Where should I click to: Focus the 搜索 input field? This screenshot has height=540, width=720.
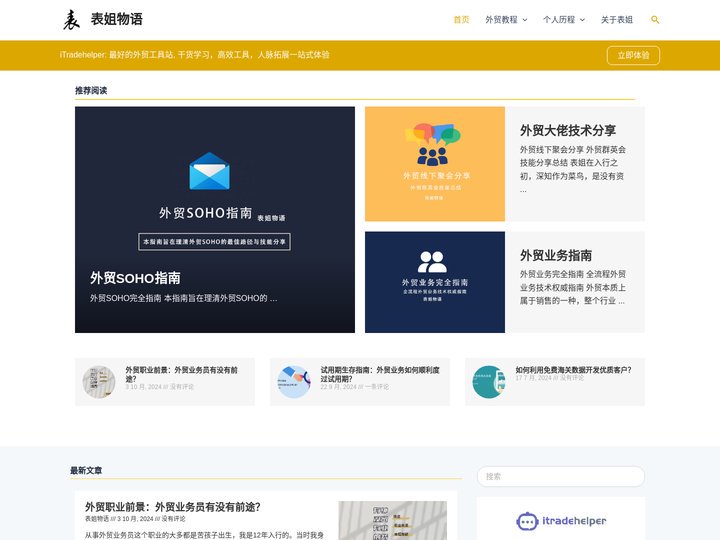(x=561, y=477)
